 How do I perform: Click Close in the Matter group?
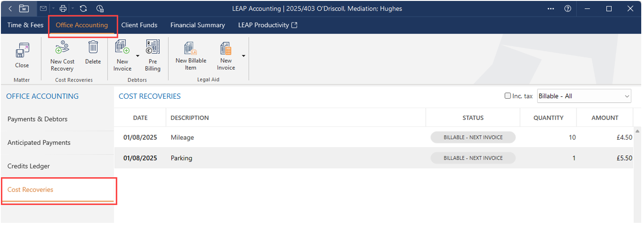pos(22,51)
